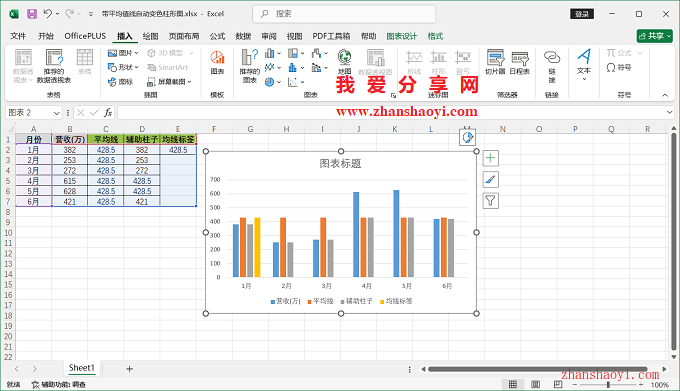Insert a symbol (符号)

(x=619, y=68)
